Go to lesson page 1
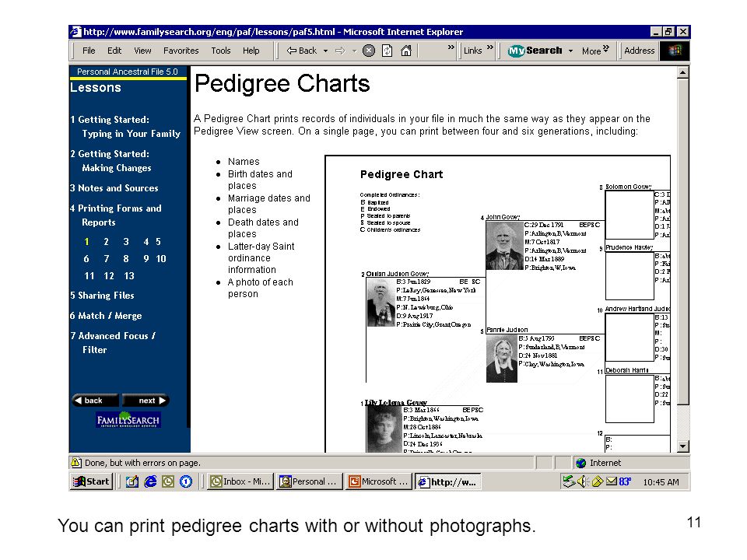This screenshot has height=560, width=747. pos(86,242)
